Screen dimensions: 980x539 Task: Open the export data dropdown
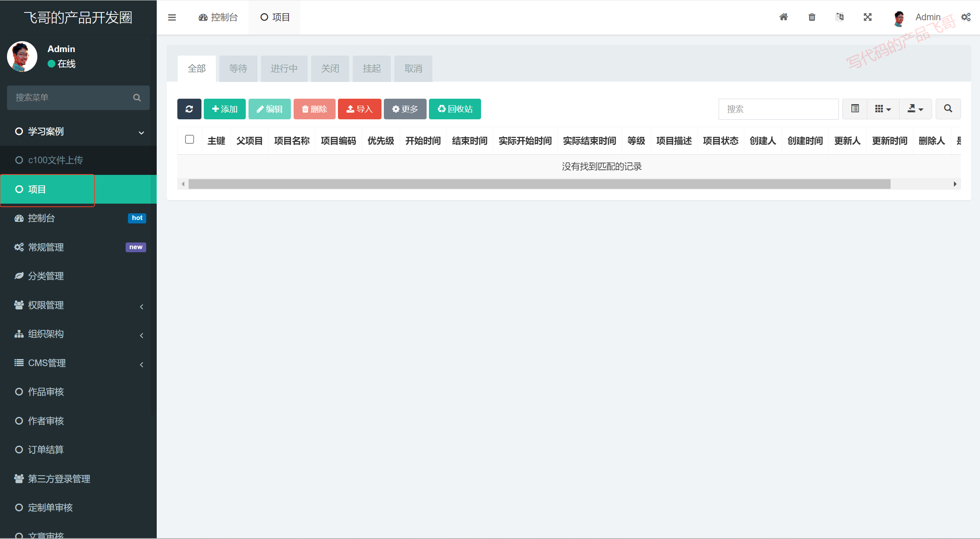point(915,109)
